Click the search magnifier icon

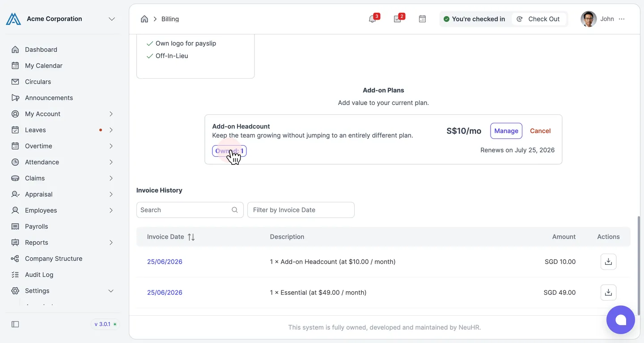(x=235, y=210)
